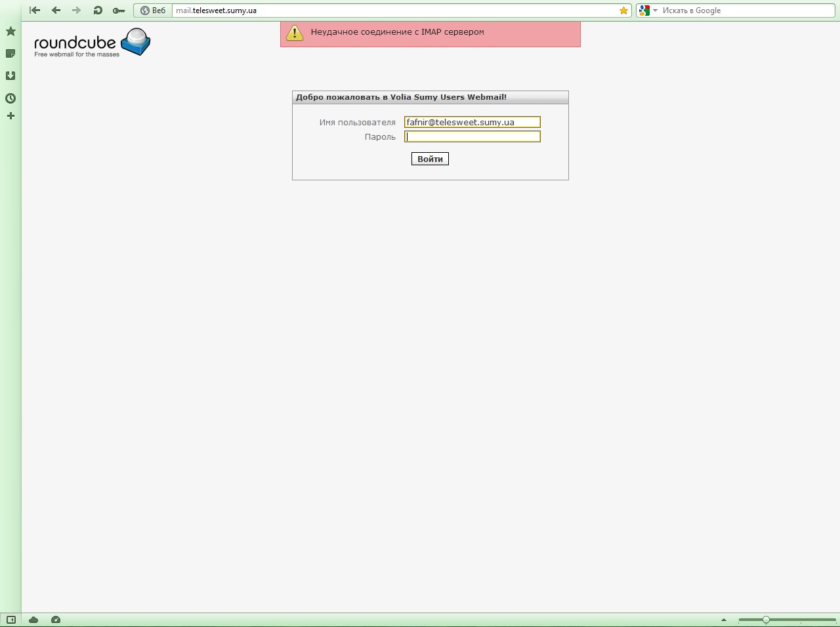Open the History clock panel
Screen dimensions: 840x627
pyautogui.click(x=10, y=98)
